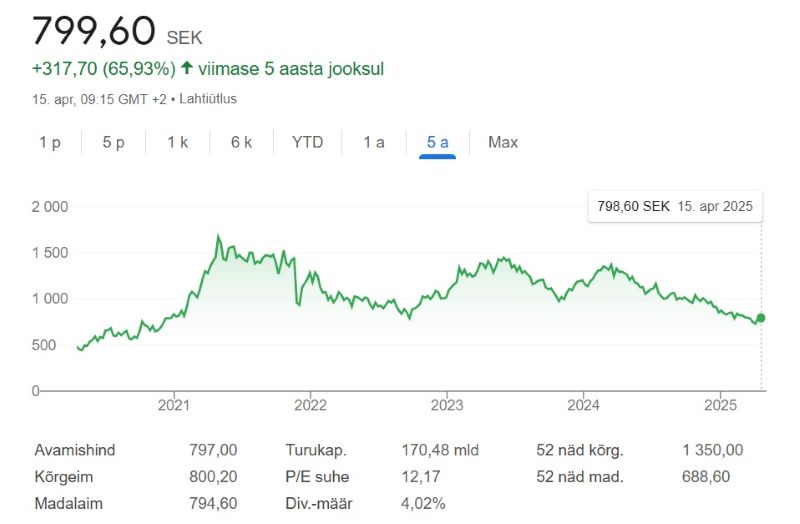Click the Div.-määr value 4,02%
800x524 pixels.
pos(423,503)
